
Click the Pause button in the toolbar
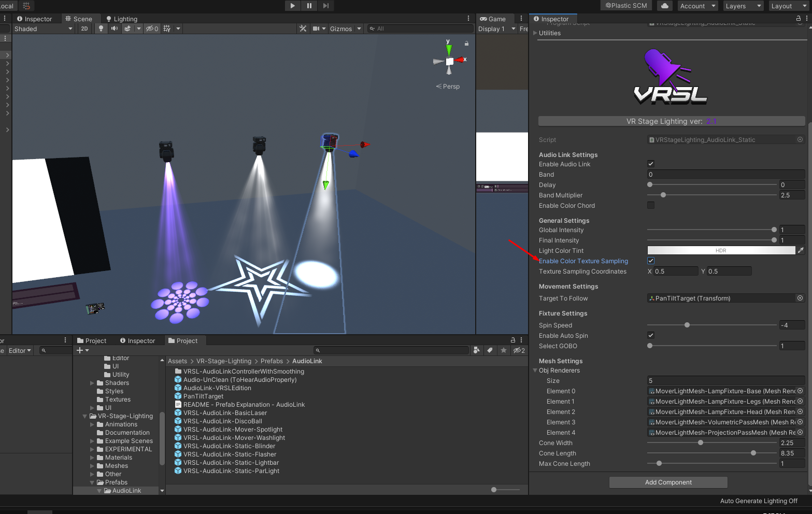tap(309, 6)
